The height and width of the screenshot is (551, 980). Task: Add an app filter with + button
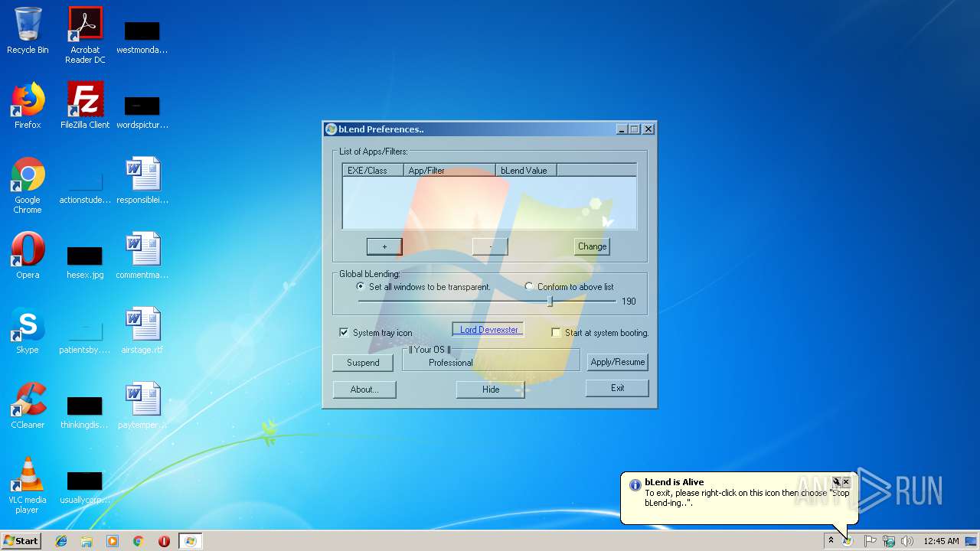pos(384,246)
